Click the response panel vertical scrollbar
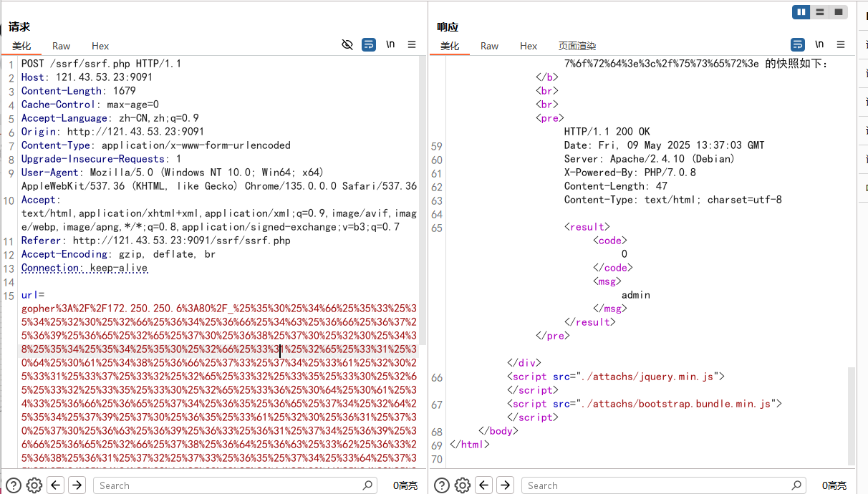 pyautogui.click(x=852, y=415)
